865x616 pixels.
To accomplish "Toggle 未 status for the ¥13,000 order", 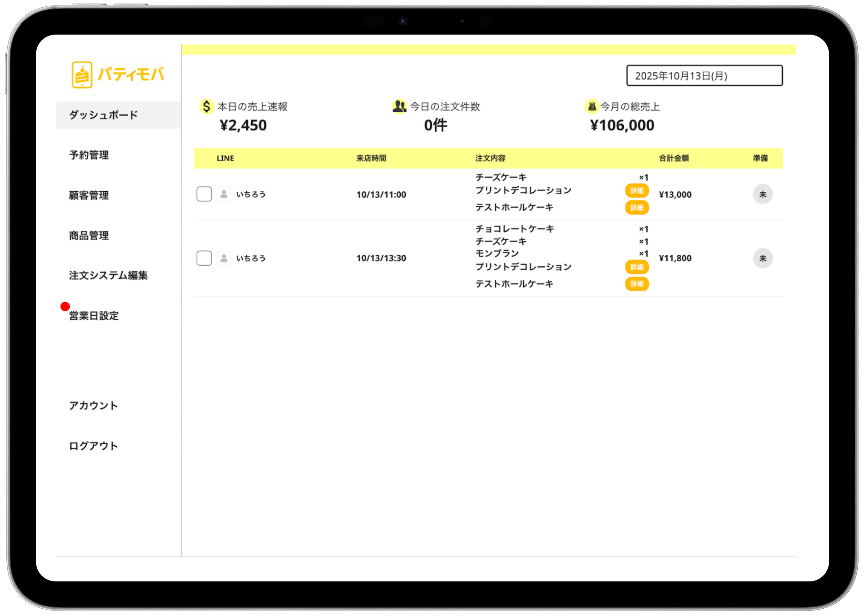I will coord(762,195).
